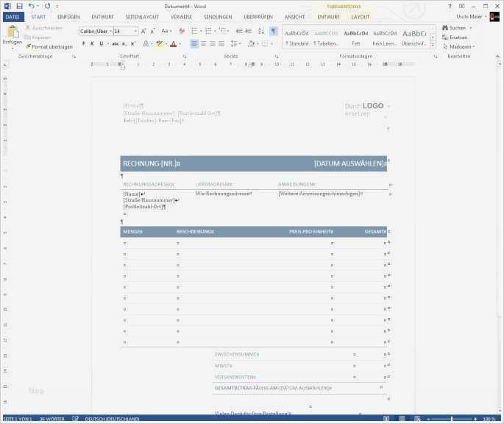Toggle bold formatting

pos(84,43)
